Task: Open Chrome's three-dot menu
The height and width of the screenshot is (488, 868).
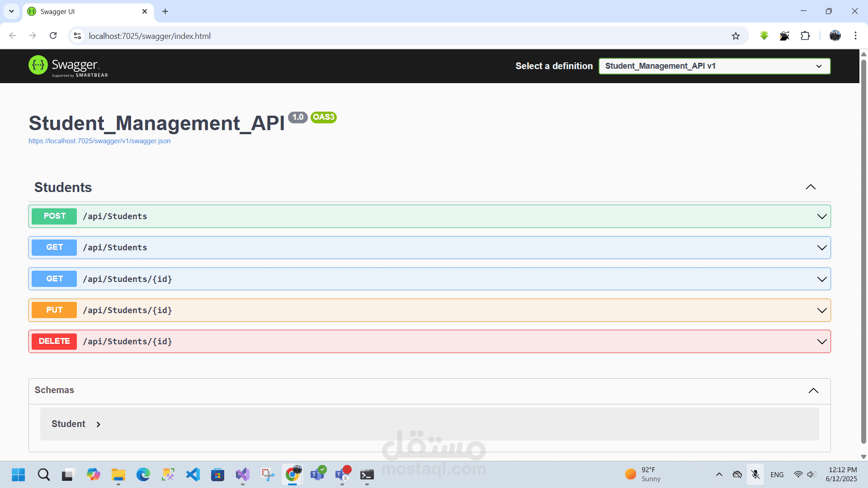Action: tap(855, 36)
